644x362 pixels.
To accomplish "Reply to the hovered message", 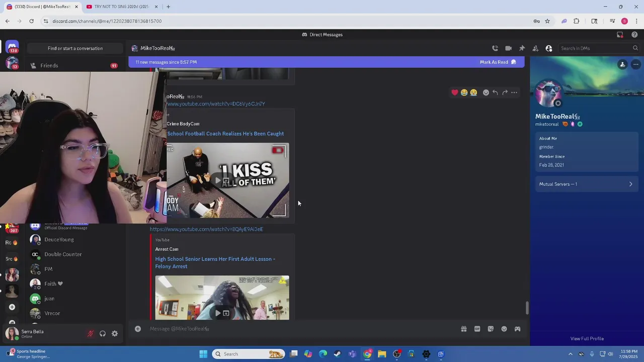I will click(495, 93).
